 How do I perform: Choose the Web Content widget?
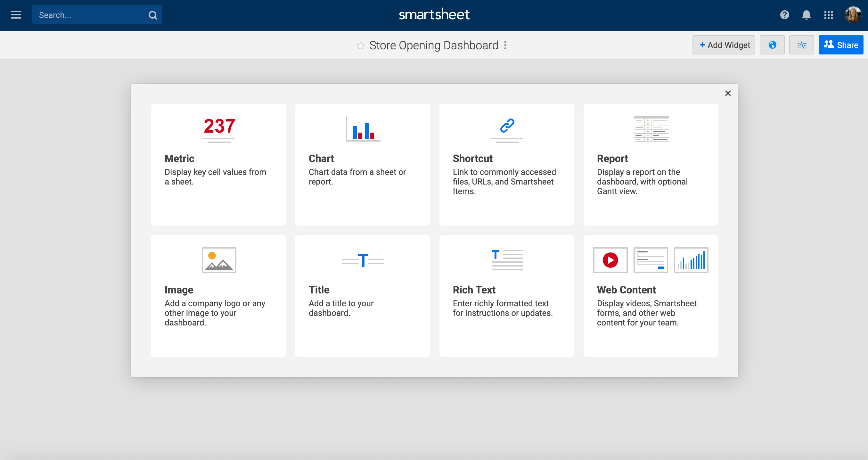click(650, 296)
